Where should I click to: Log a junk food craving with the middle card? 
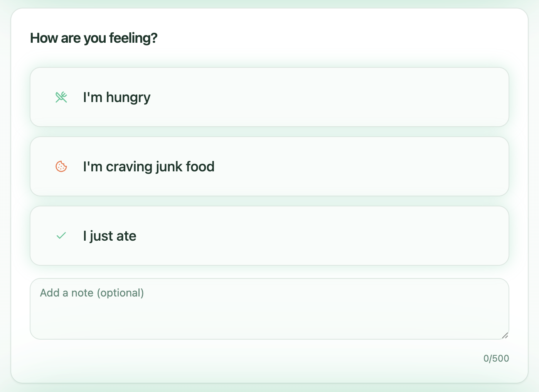(269, 166)
